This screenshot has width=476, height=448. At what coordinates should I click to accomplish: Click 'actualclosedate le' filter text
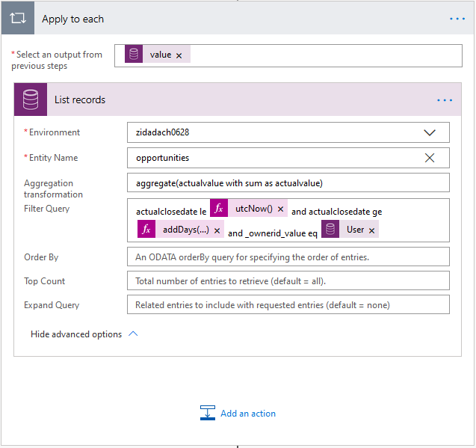click(171, 212)
